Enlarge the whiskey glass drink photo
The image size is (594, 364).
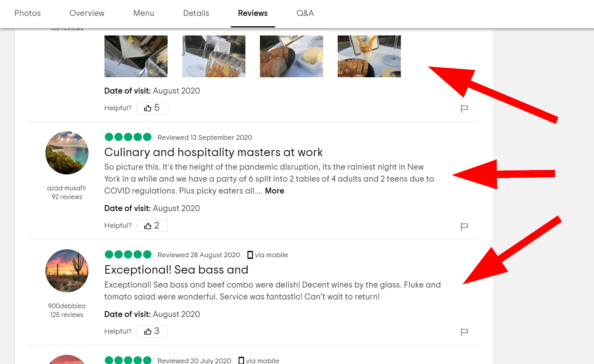[x=214, y=56]
